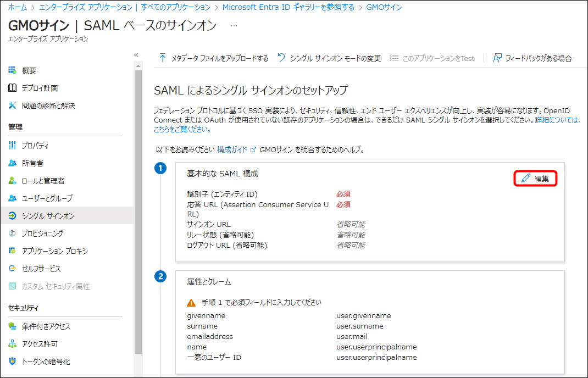588x378 pixels.
Task: Open プロビジョニング menu item
Action: coord(42,234)
